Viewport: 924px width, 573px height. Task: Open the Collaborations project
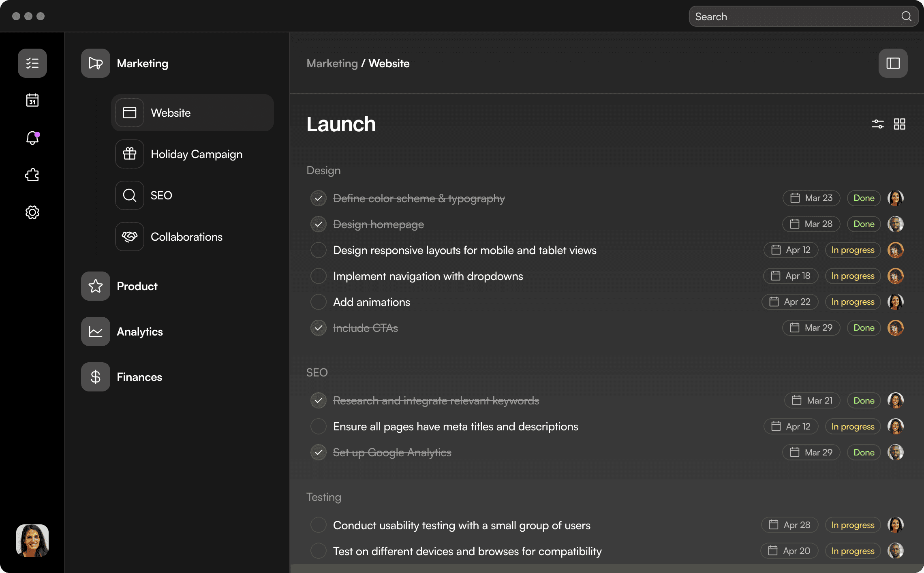186,237
